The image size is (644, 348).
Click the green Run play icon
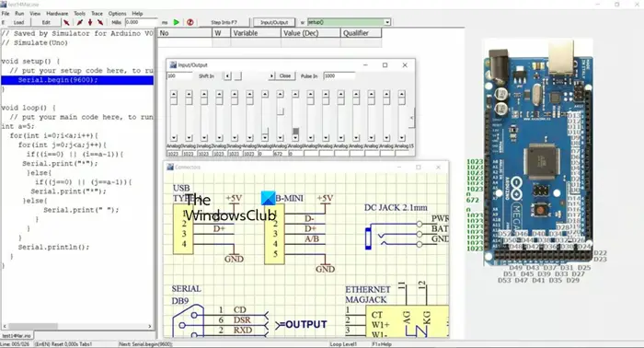point(177,22)
